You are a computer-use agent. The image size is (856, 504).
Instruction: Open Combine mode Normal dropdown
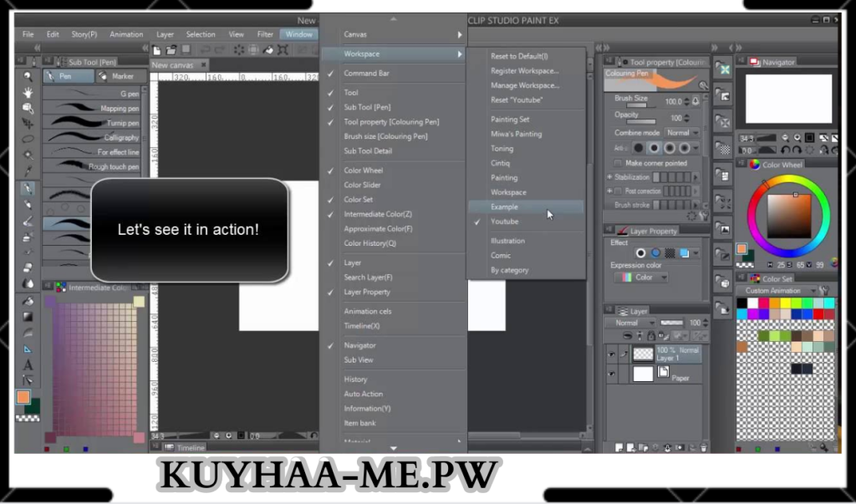[682, 133]
